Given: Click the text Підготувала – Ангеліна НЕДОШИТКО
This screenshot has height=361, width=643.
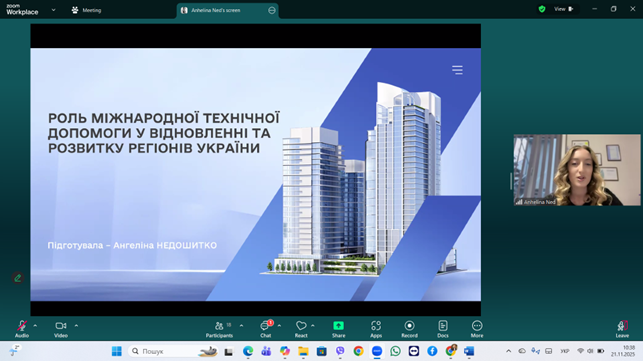Looking at the screenshot, I should pyautogui.click(x=132, y=245).
